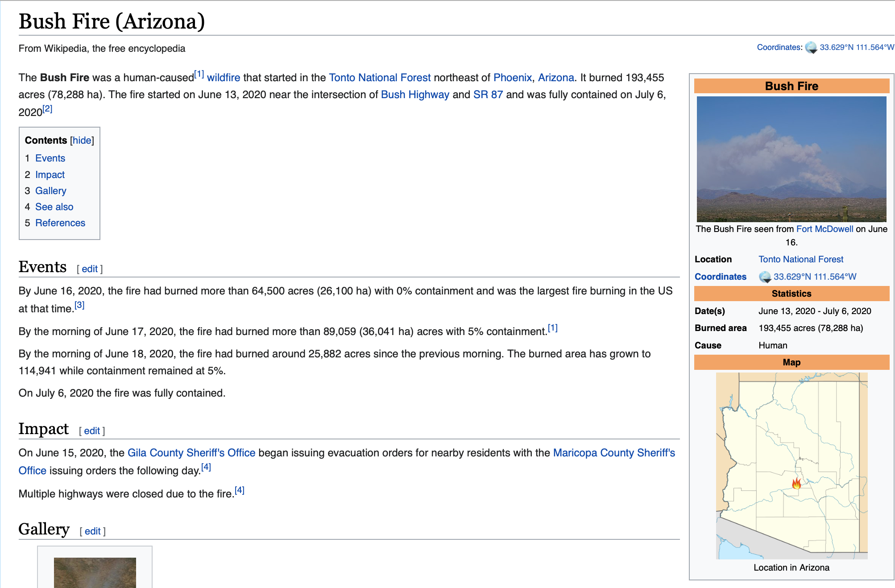Edit the Events section

click(x=89, y=269)
